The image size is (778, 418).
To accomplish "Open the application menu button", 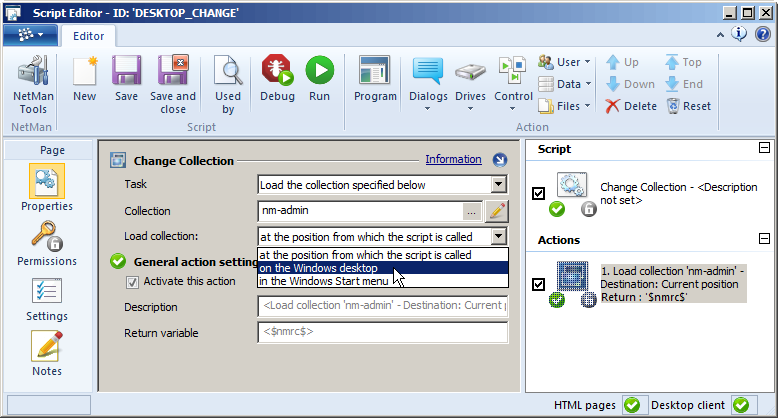I will (31, 35).
